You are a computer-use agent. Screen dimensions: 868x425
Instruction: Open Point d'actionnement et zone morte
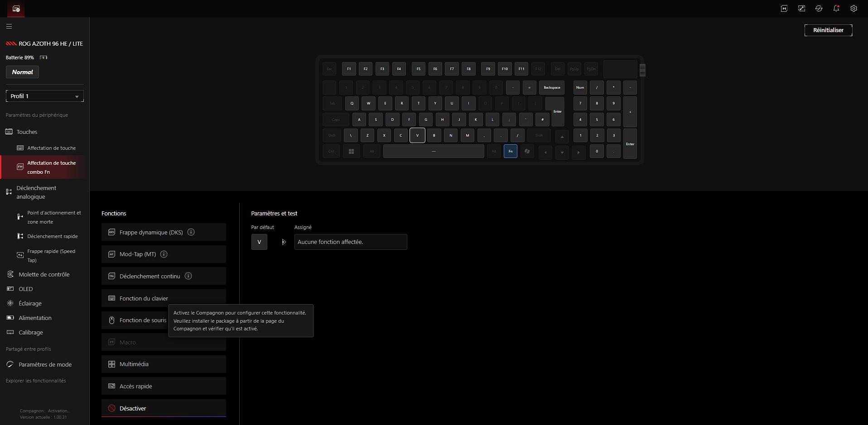(54, 217)
